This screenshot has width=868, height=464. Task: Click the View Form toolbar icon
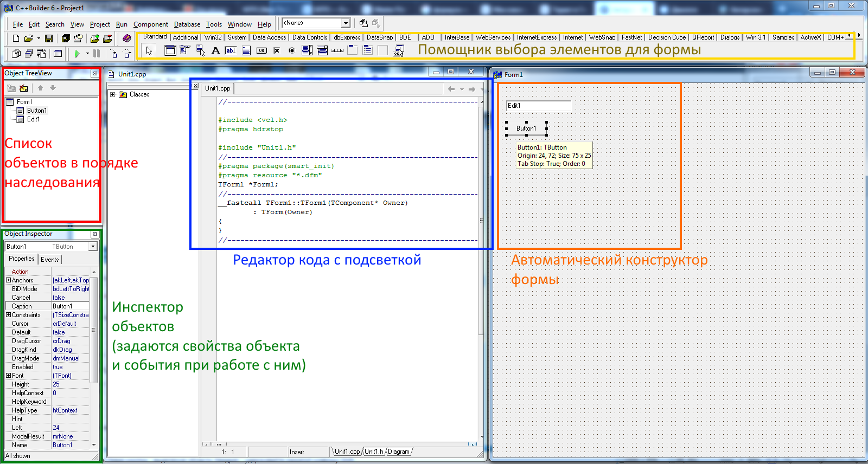coord(29,54)
